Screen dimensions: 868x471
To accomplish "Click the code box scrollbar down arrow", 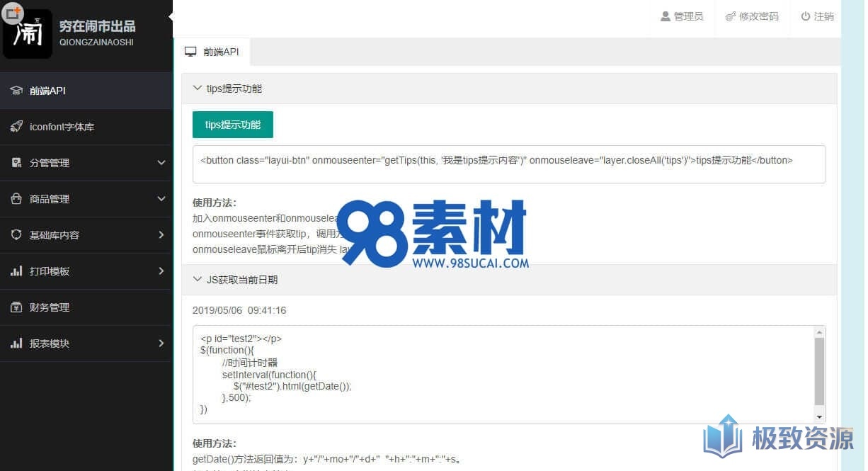I will coord(819,417).
